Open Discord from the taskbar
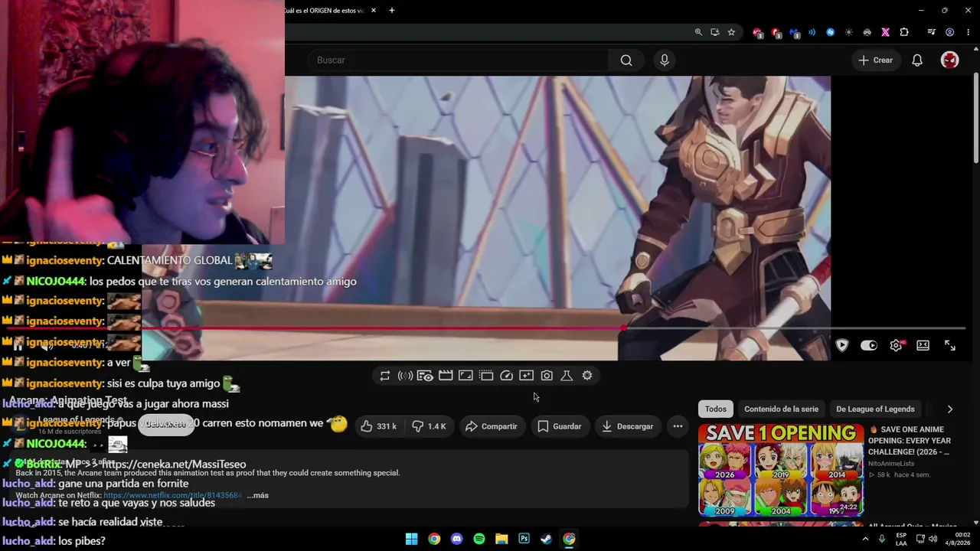 tap(457, 539)
